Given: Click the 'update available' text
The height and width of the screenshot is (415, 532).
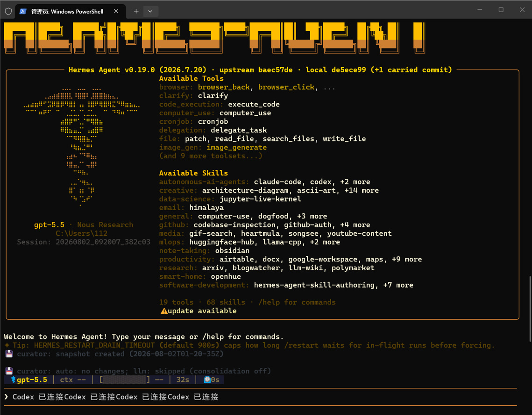Looking at the screenshot, I should point(202,311).
